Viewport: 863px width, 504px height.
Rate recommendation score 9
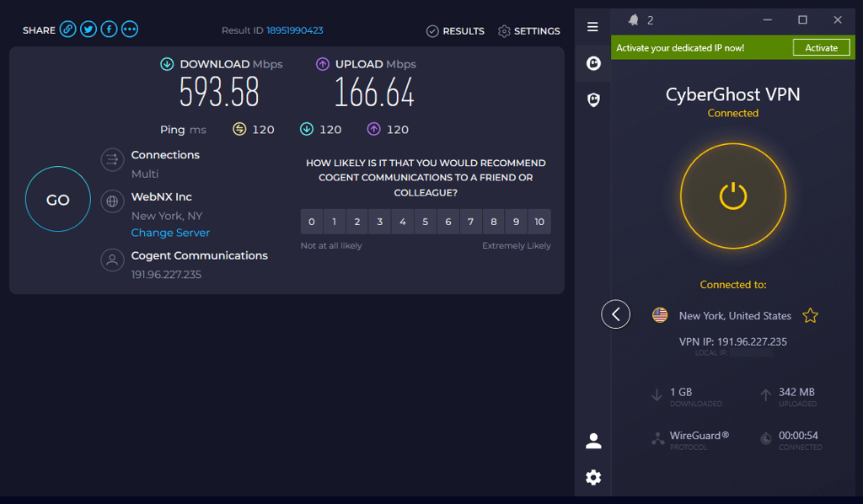tap(517, 222)
